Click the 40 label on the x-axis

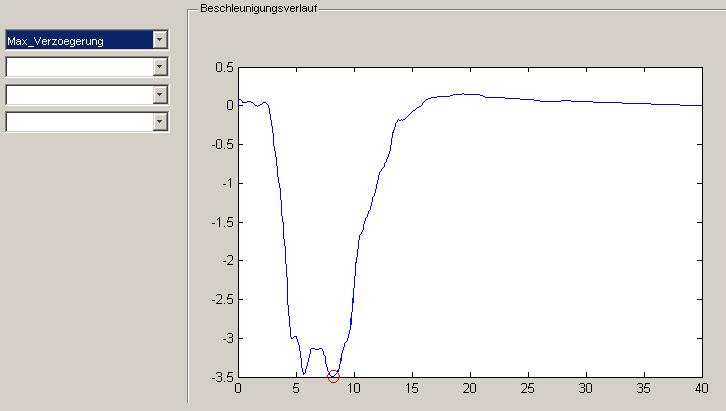point(702,389)
